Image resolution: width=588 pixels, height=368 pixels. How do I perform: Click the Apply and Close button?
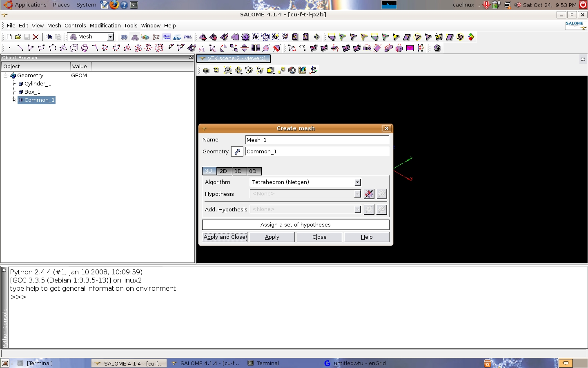(x=225, y=237)
